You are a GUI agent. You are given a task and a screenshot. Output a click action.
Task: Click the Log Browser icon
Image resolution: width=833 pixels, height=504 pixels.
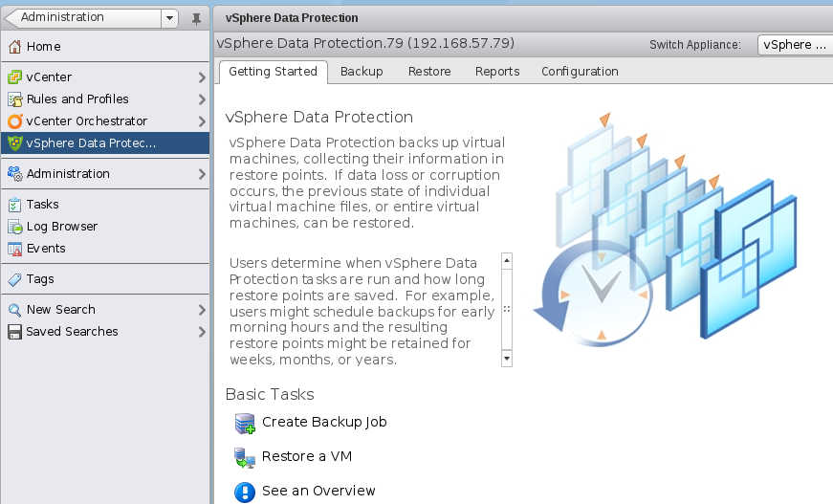(15, 227)
